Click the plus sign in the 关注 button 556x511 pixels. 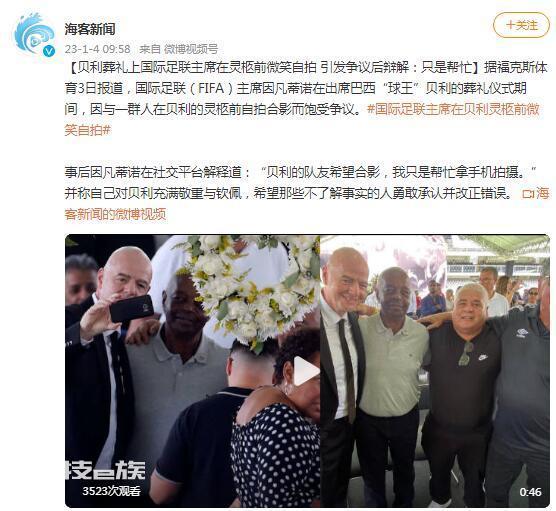pyautogui.click(x=510, y=25)
